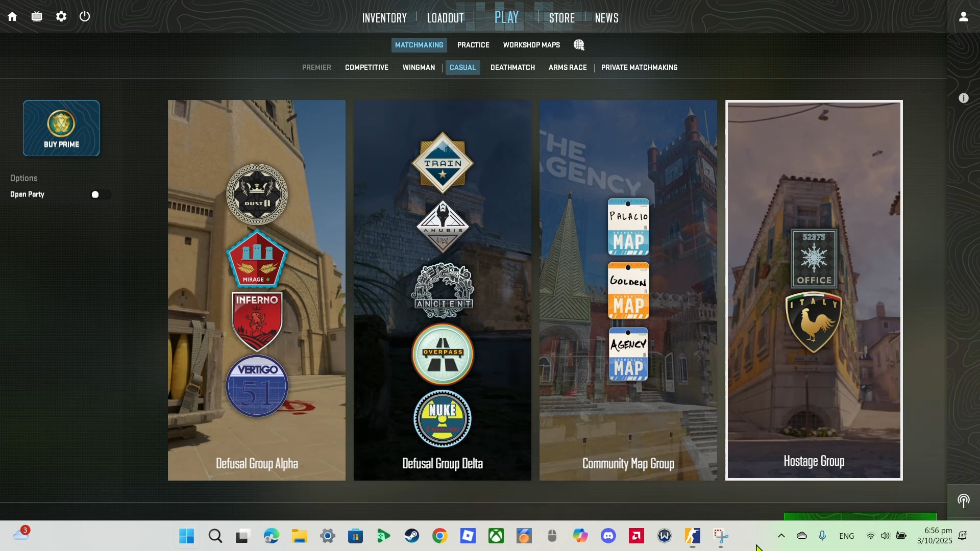Switch to the Workshop Maps tab

tap(531, 45)
